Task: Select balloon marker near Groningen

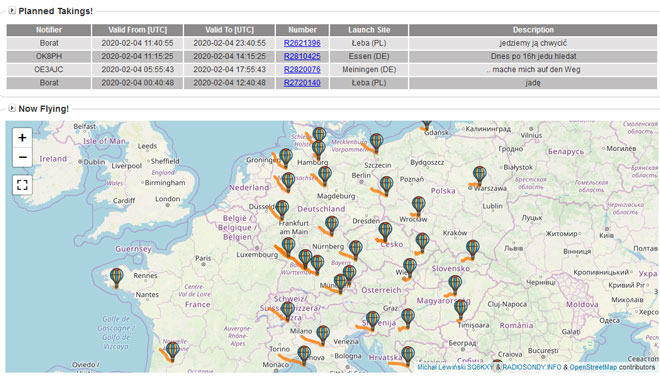Action: click(286, 158)
